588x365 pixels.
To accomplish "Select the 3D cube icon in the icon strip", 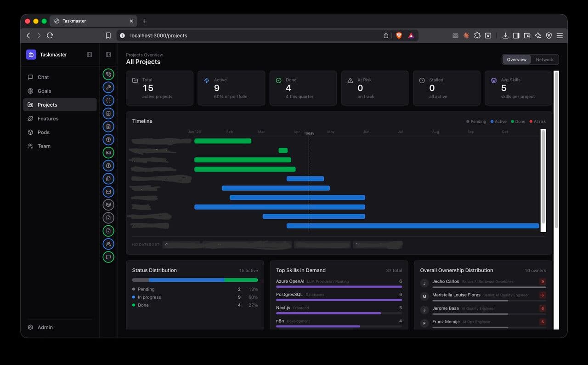I will [x=108, y=139].
